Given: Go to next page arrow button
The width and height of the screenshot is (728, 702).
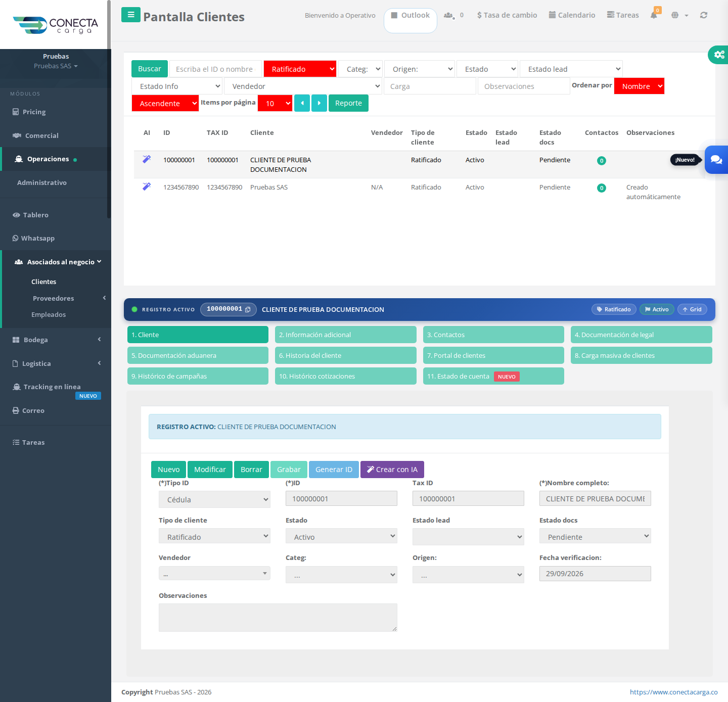Looking at the screenshot, I should click(319, 103).
